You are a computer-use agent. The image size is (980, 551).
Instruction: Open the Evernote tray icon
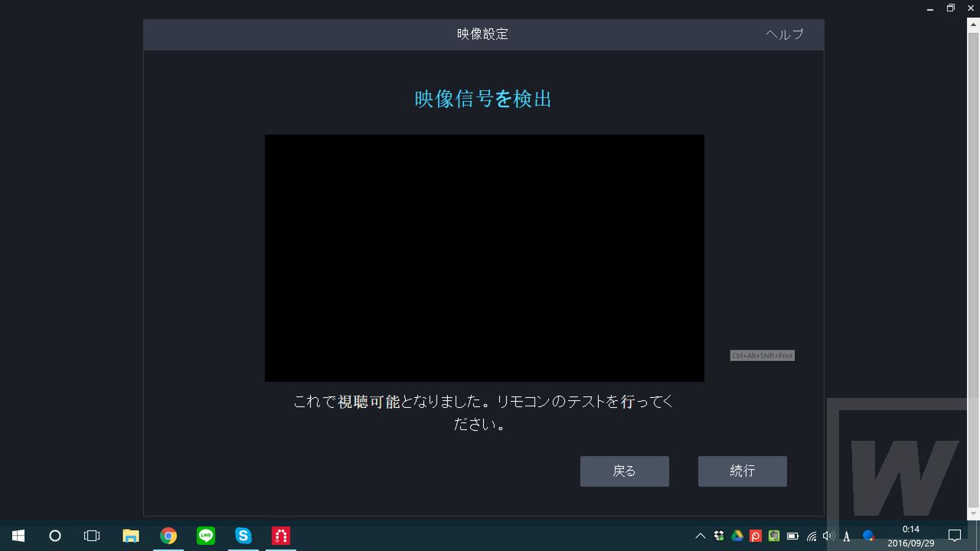click(774, 536)
